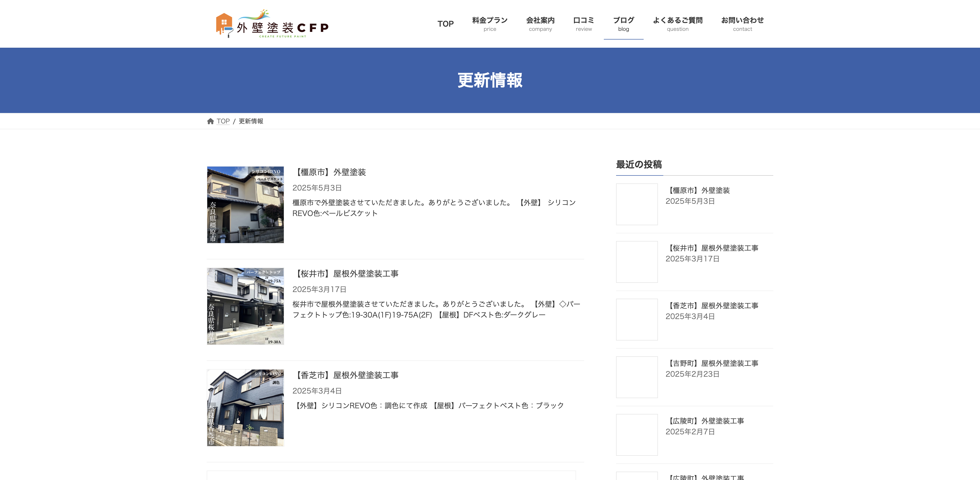Open the 料金プラン price menu
This screenshot has height=480, width=980.
(490, 24)
